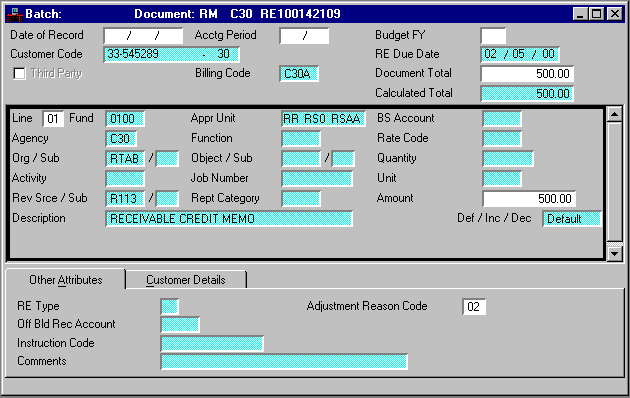The width and height of the screenshot is (630, 398).
Task: Minimize the Batch document window
Action: point(580,14)
